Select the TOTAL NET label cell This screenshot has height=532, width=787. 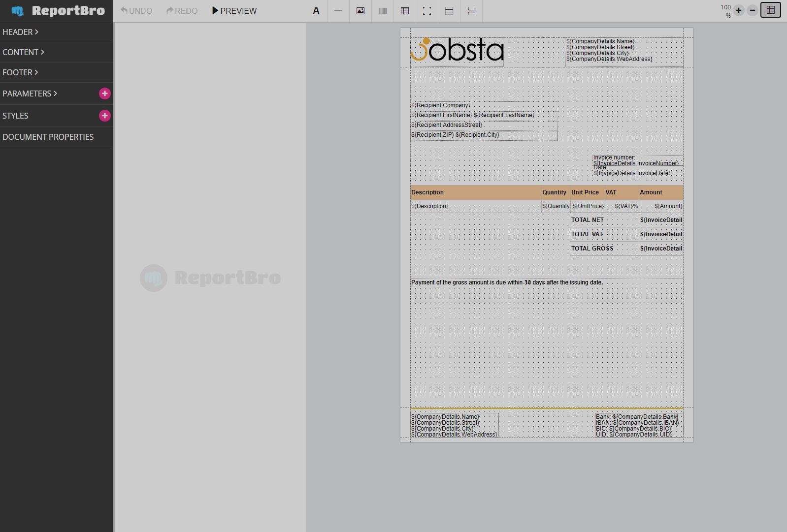[604, 220]
